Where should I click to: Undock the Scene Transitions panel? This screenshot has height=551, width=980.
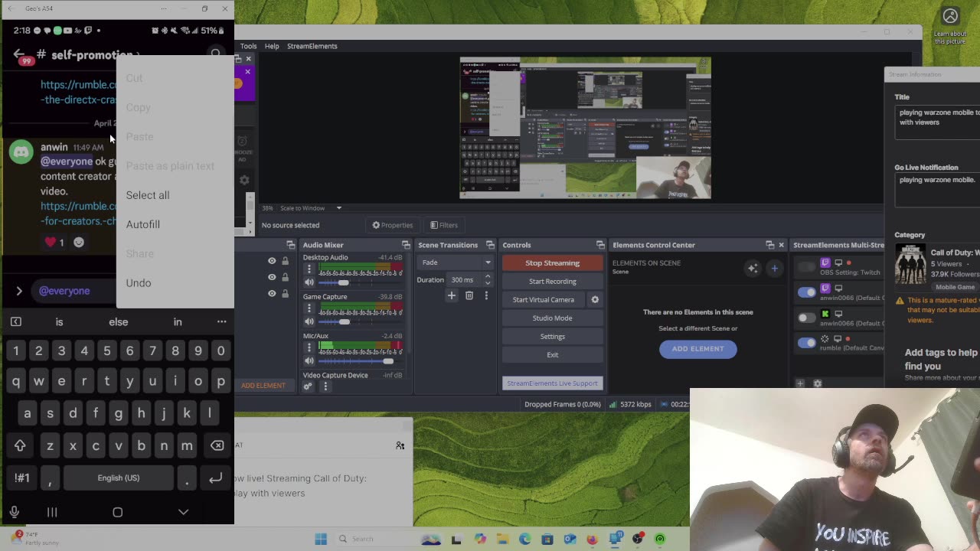[x=490, y=245]
